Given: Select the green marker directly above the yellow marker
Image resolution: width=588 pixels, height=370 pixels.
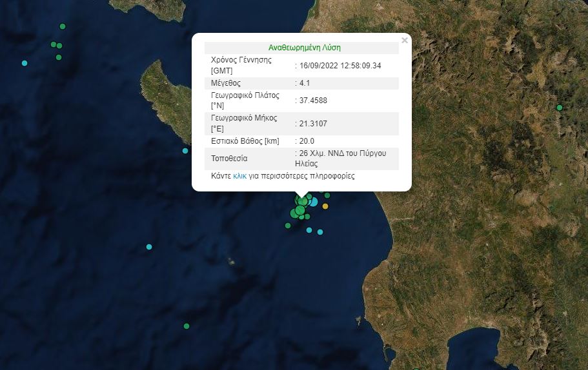Looking at the screenshot, I should click(x=327, y=195).
